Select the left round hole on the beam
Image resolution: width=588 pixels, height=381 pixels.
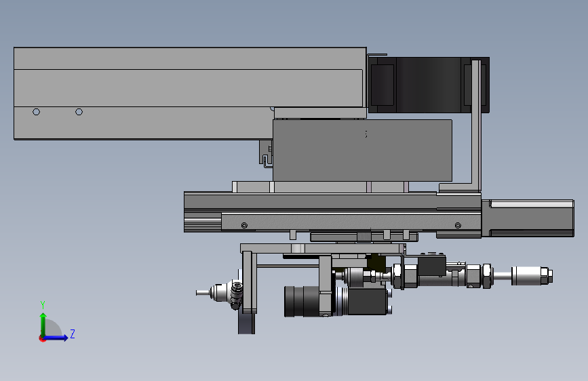click(x=37, y=112)
